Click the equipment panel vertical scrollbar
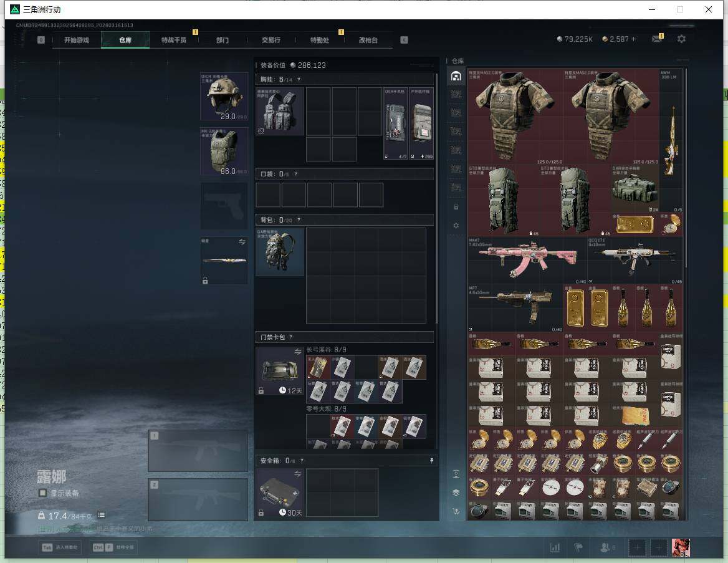This screenshot has width=728, height=563. click(x=436, y=200)
